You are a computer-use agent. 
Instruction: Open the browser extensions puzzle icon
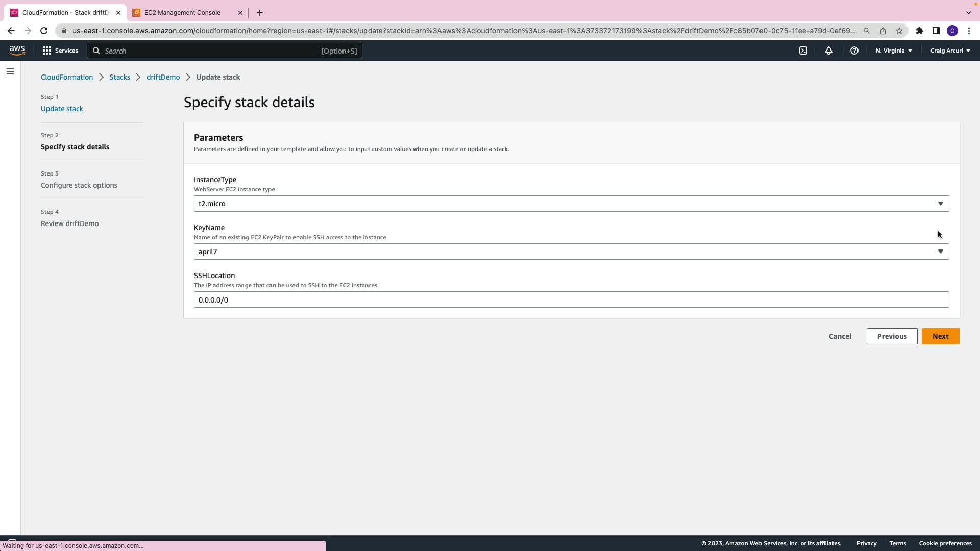(919, 31)
